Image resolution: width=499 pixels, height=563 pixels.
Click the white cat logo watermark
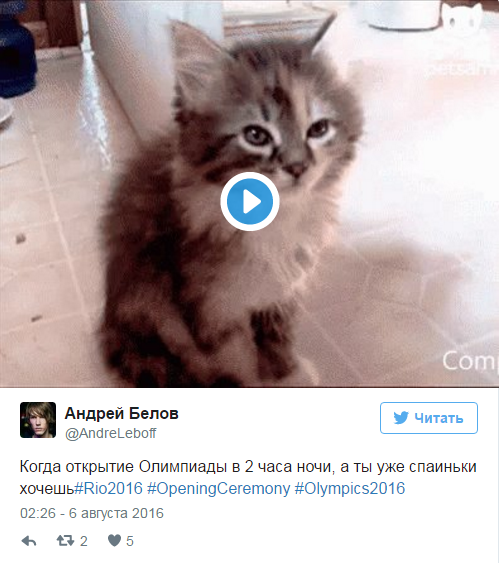[x=462, y=18]
